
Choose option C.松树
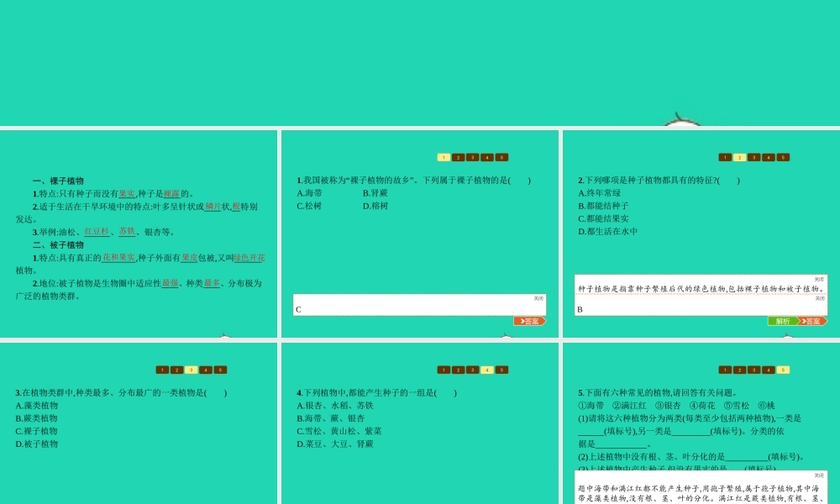[309, 206]
